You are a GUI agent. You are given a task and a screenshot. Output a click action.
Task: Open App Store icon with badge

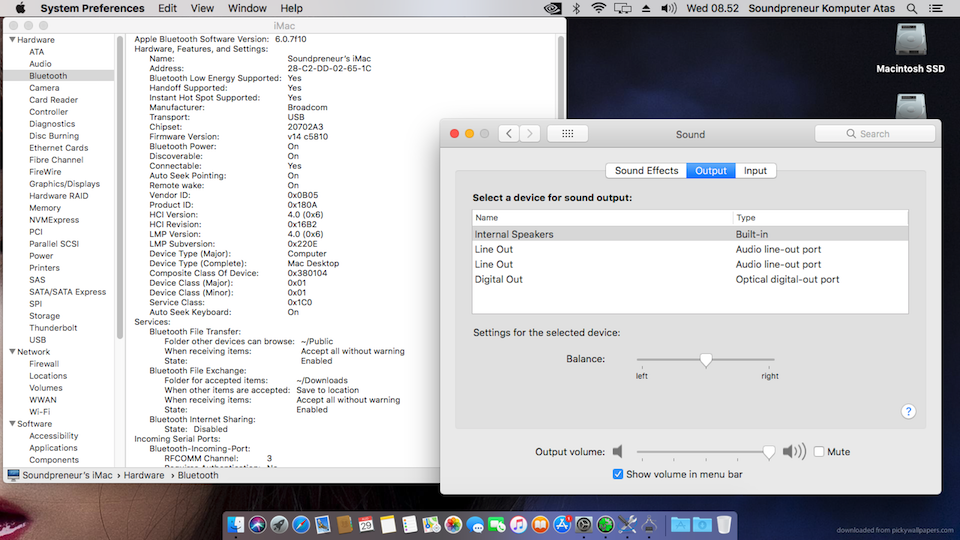click(x=562, y=525)
